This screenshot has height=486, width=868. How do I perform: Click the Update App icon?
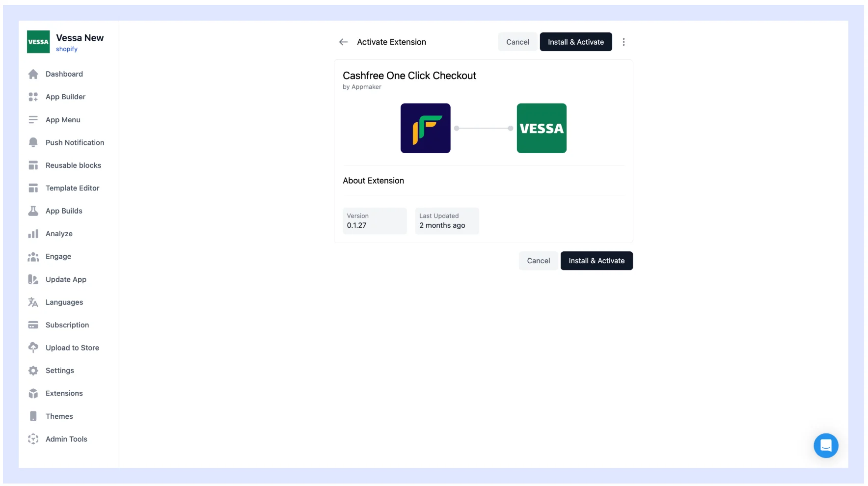33,279
